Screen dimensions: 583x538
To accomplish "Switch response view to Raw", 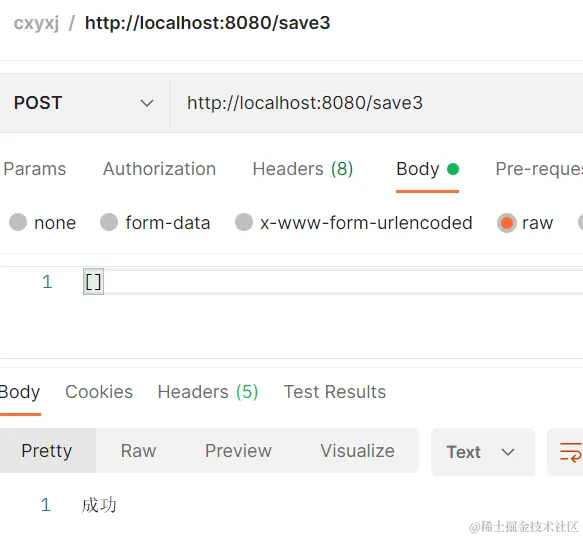I will point(138,451).
